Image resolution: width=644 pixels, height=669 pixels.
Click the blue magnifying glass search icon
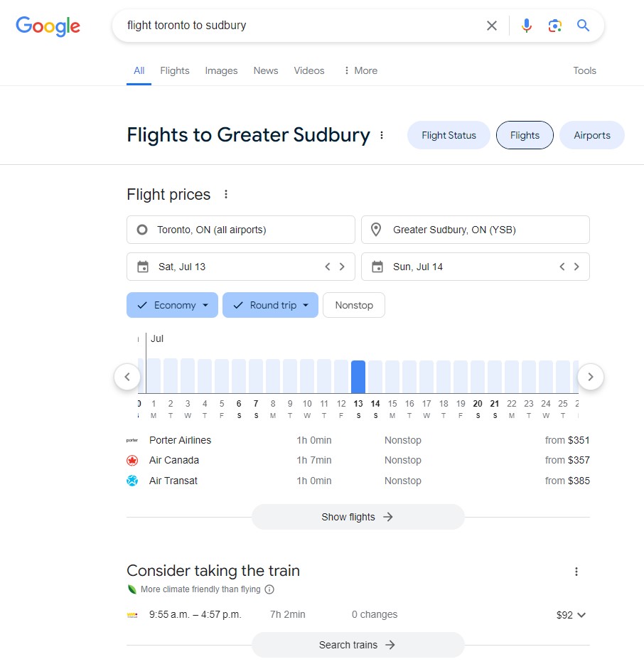[584, 26]
